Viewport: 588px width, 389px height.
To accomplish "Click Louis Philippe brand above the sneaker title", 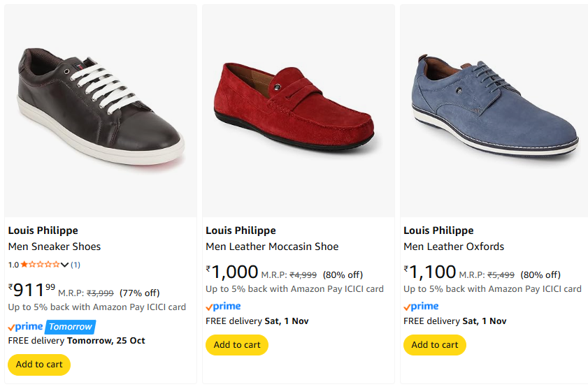I will [x=43, y=230].
